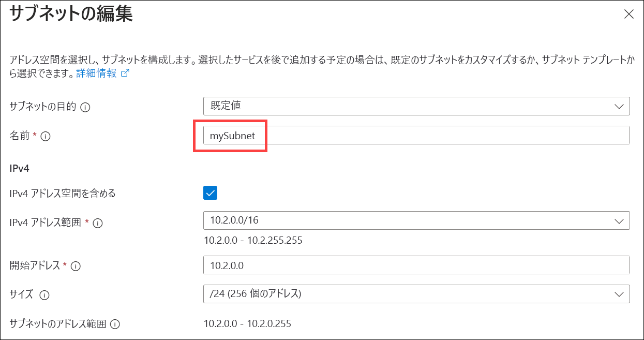Click the IPv4 アドレス空間を含める label
Image resolution: width=644 pixels, height=340 pixels.
[x=63, y=194]
